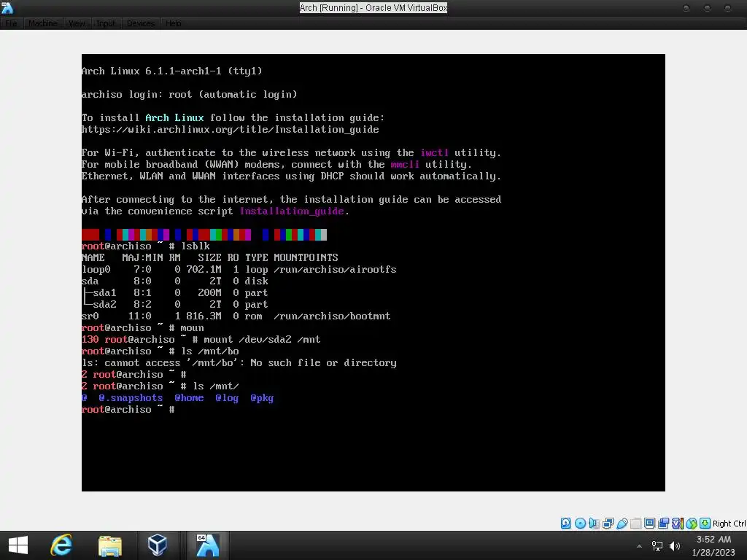The width and height of the screenshot is (747, 560).
Task: Open the Devices menu
Action: (141, 23)
